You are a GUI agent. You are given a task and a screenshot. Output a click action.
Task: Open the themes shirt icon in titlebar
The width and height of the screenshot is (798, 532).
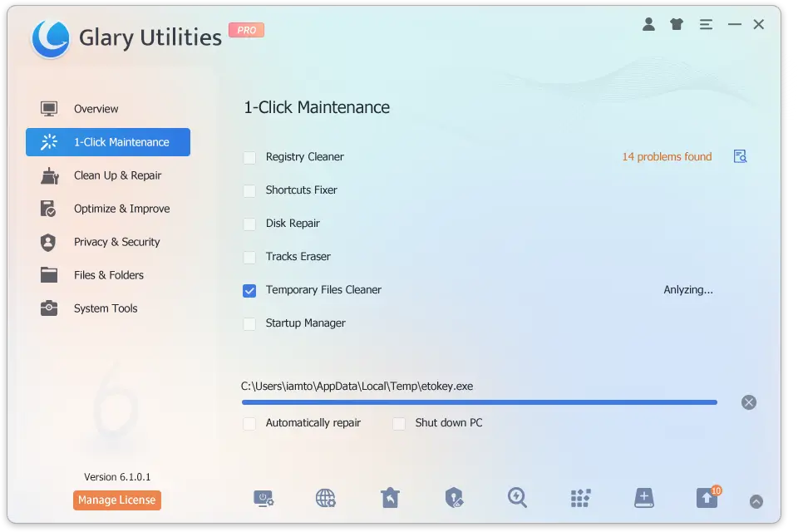coord(677,24)
